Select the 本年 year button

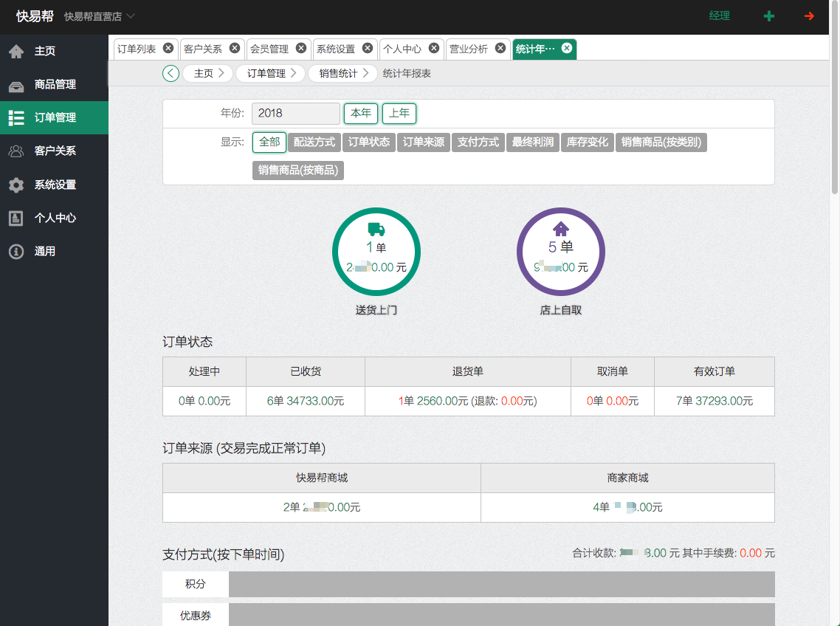point(361,114)
